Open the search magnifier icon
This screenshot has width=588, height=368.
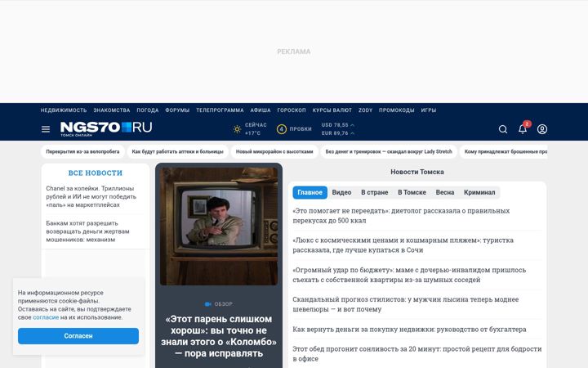click(503, 129)
